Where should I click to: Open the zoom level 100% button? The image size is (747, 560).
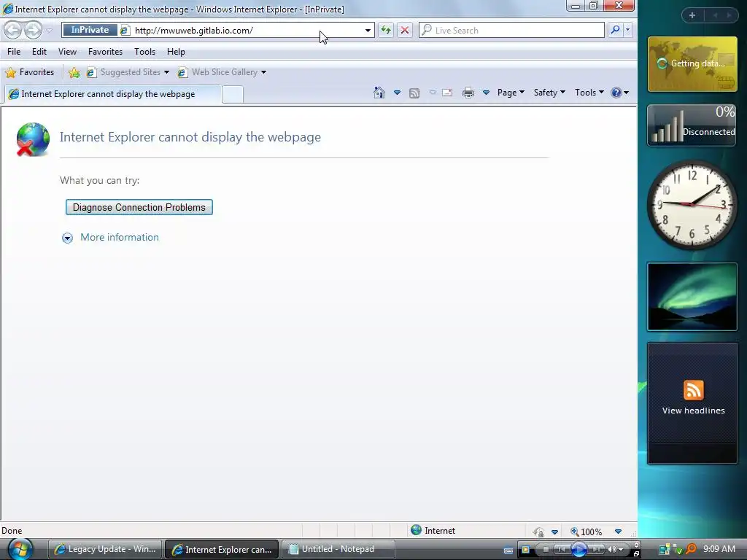(587, 532)
